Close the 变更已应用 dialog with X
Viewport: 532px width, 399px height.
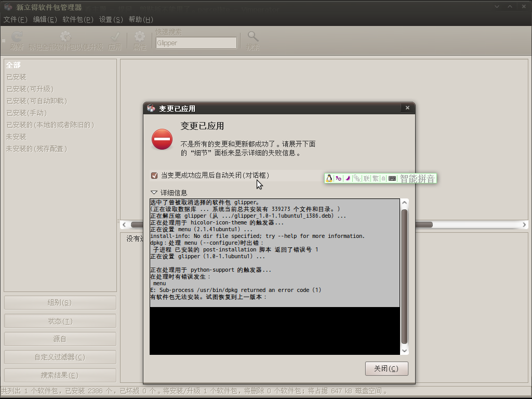pyautogui.click(x=407, y=108)
